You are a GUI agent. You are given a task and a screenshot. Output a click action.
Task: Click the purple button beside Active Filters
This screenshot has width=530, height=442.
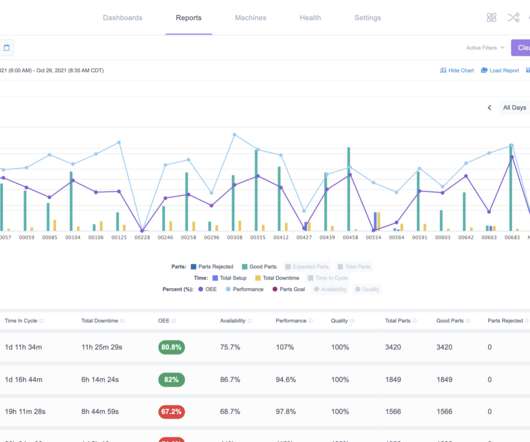[521, 48]
